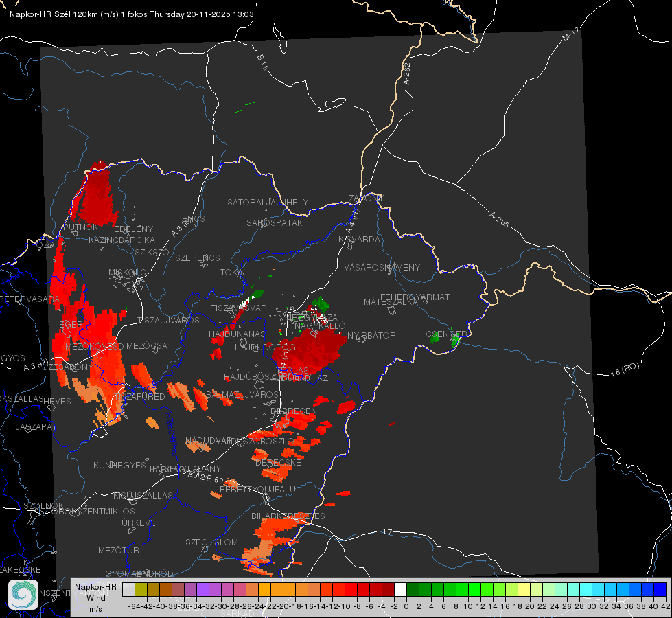Click the title text 'Napkor-HR Szél 120km'

pos(54,14)
